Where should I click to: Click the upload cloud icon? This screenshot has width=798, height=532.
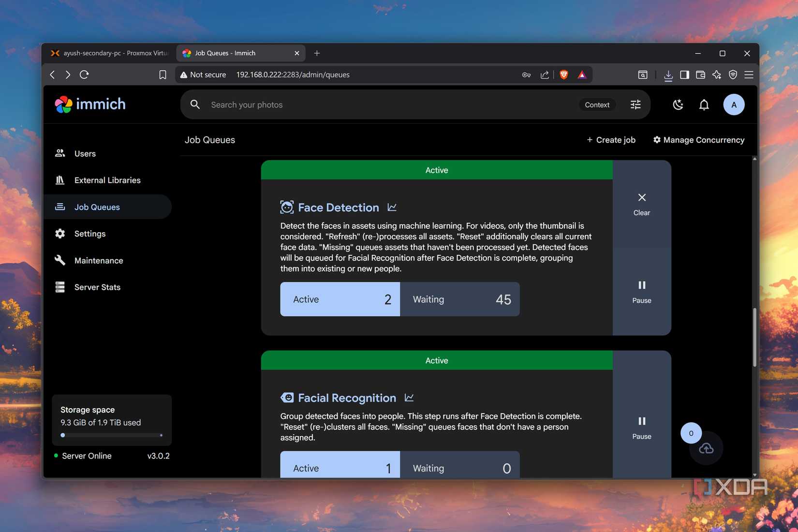click(706, 448)
